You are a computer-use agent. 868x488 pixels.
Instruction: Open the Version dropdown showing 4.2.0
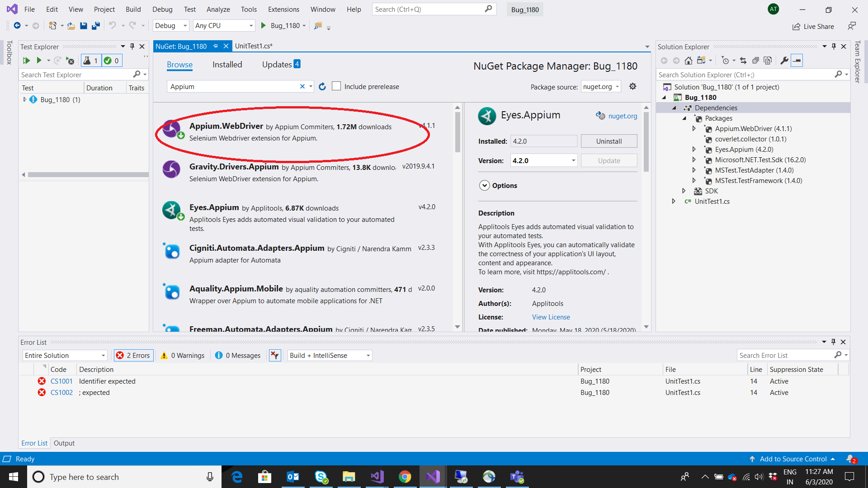[x=573, y=160]
